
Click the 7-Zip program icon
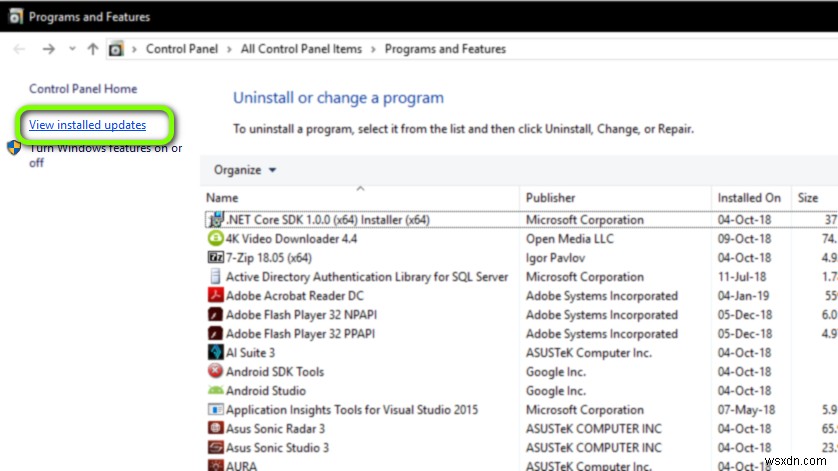pos(215,257)
